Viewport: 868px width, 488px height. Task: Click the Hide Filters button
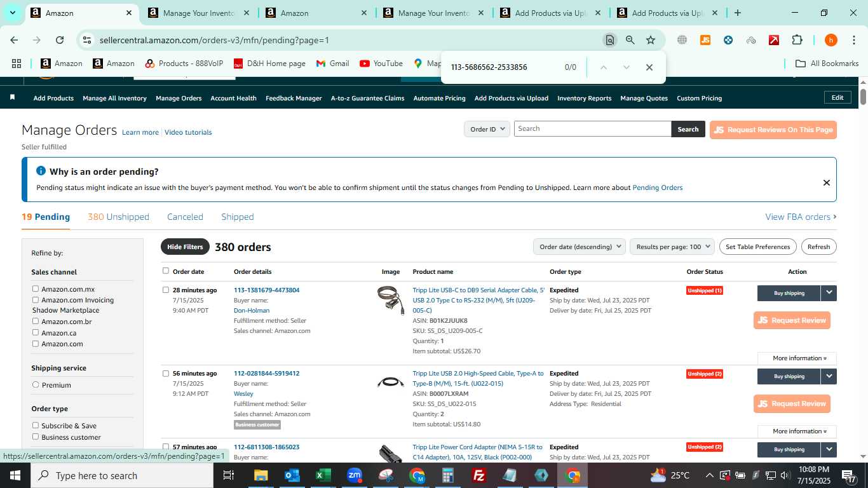(185, 247)
